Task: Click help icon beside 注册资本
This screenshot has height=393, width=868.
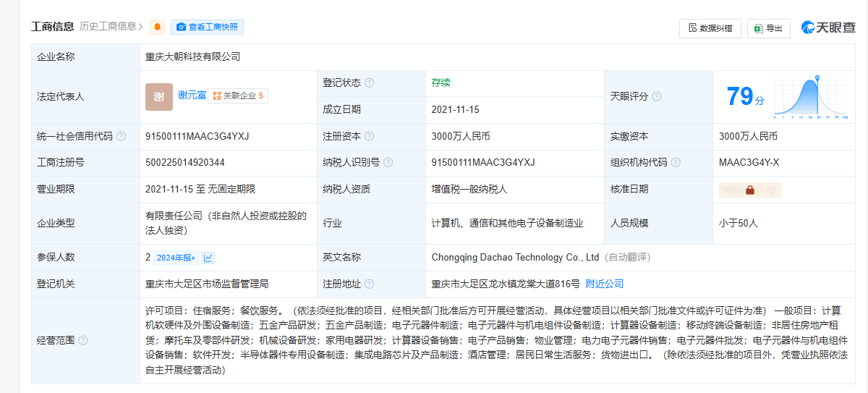Action: 370,136
